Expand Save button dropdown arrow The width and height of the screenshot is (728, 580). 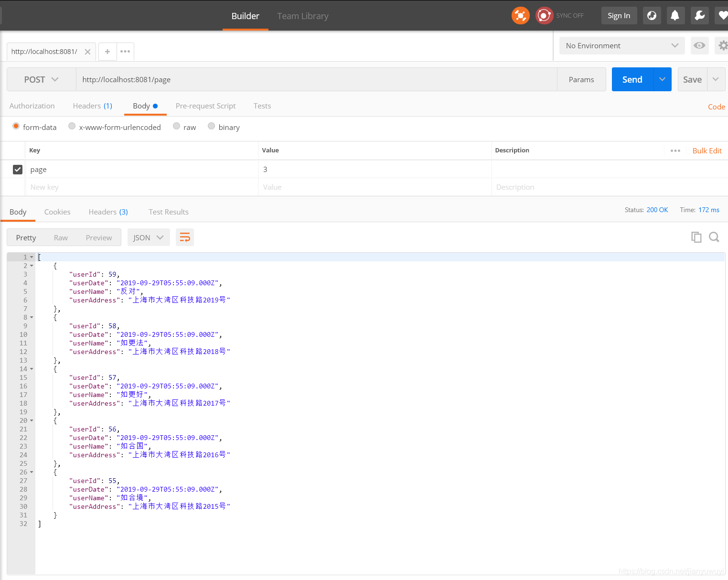pyautogui.click(x=716, y=79)
